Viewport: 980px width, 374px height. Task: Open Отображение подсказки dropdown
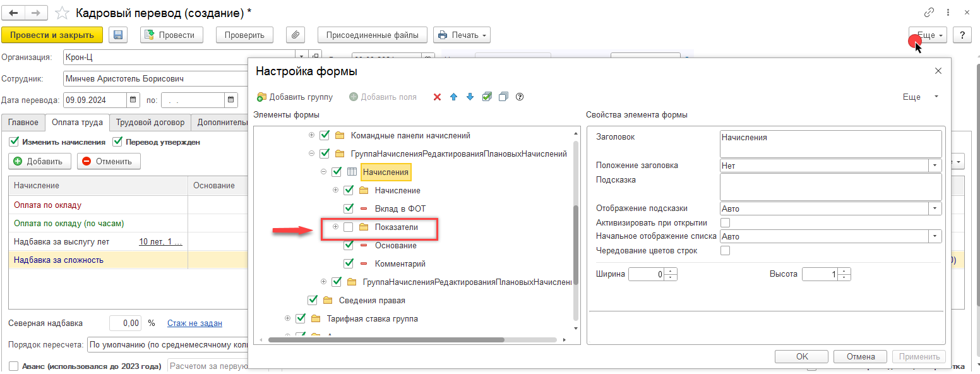tap(935, 208)
